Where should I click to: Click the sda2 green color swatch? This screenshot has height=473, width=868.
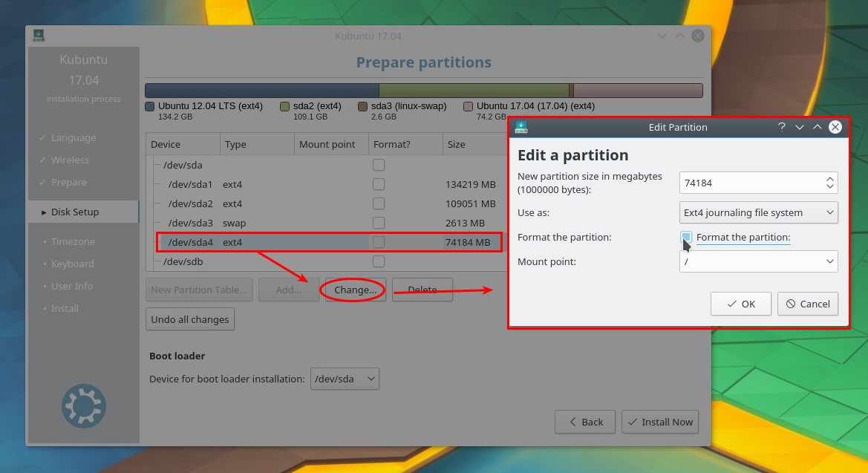[284, 106]
